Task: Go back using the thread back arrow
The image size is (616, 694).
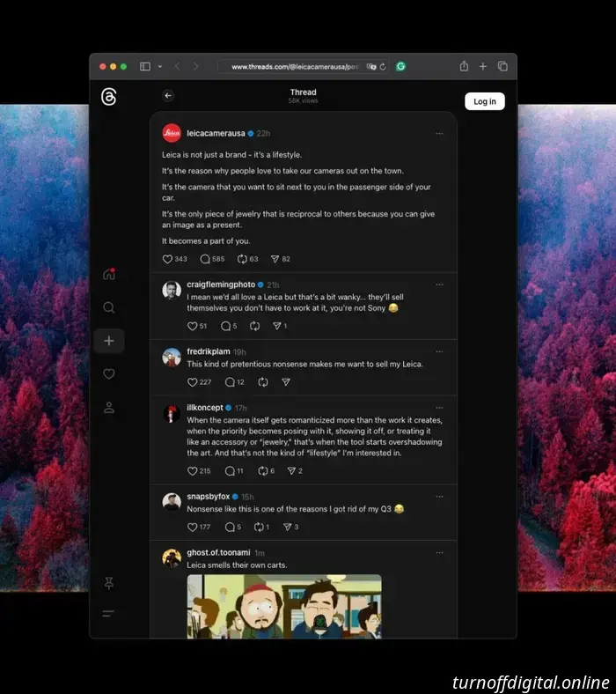Action: pyautogui.click(x=168, y=96)
